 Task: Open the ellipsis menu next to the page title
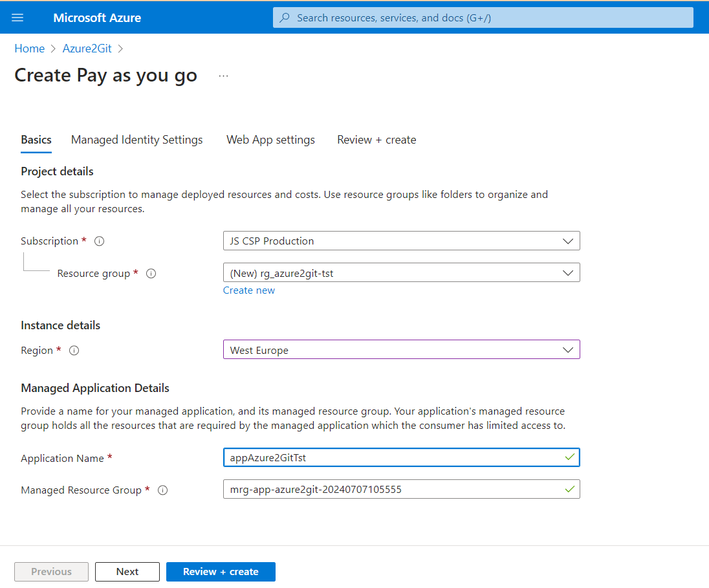coord(223,74)
